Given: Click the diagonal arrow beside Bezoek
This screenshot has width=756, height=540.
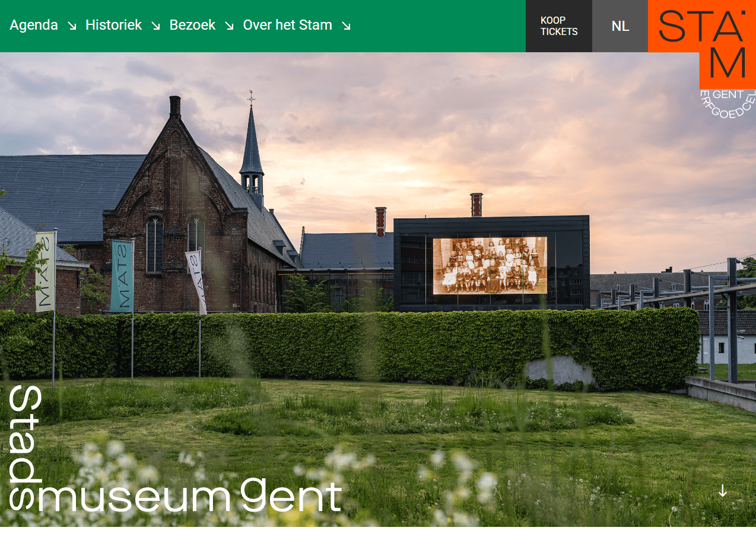Looking at the screenshot, I should click(229, 27).
